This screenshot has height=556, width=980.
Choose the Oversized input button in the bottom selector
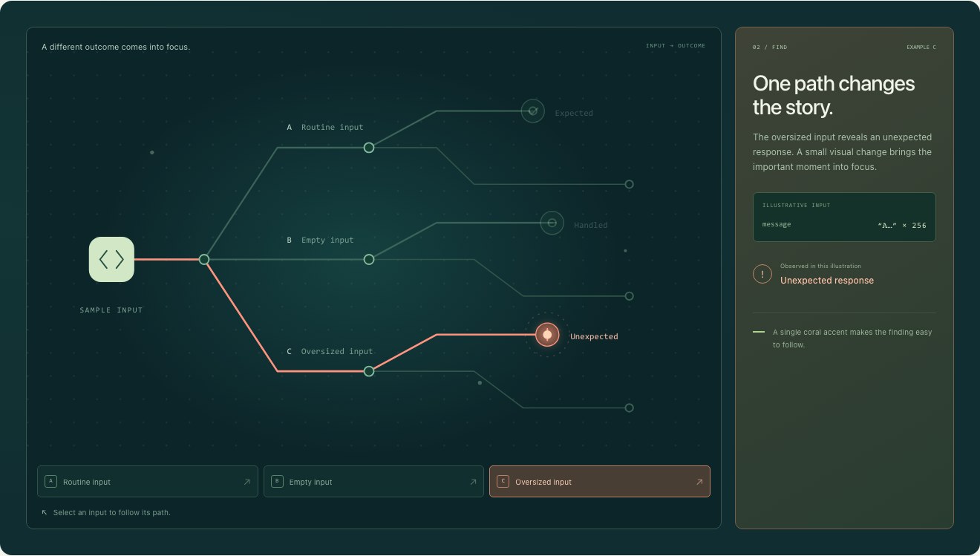coord(600,481)
